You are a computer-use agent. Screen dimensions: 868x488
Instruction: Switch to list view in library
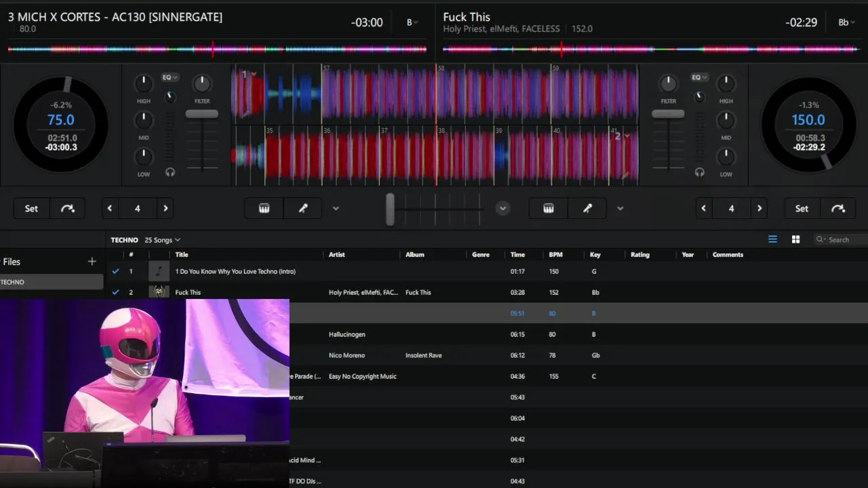click(x=772, y=239)
